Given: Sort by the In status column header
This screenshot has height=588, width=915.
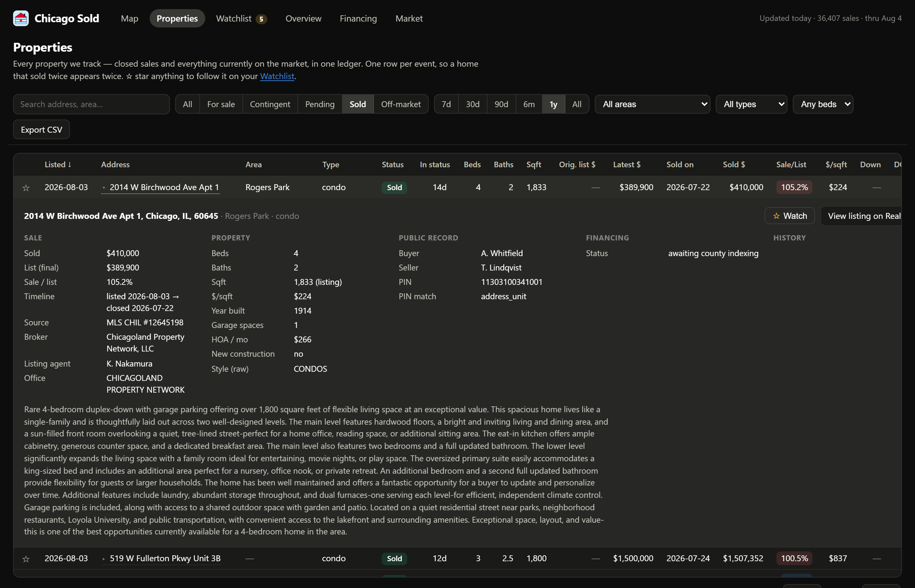Looking at the screenshot, I should [x=435, y=165].
